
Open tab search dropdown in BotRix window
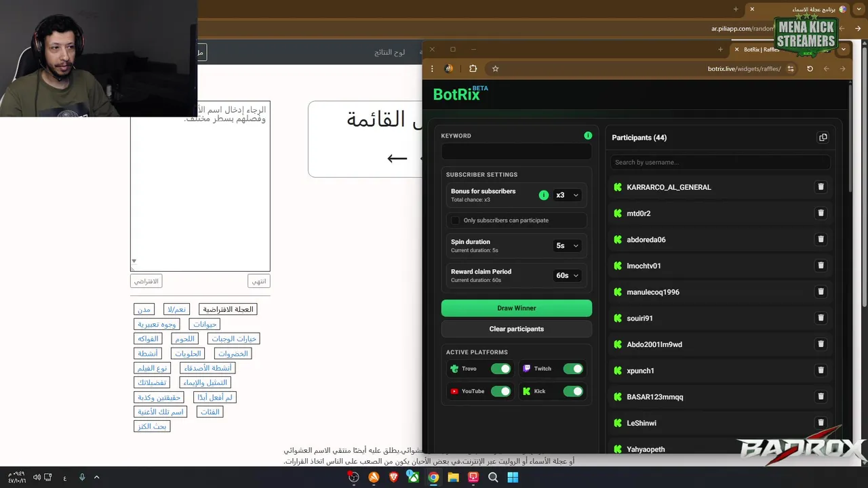pos(844,49)
